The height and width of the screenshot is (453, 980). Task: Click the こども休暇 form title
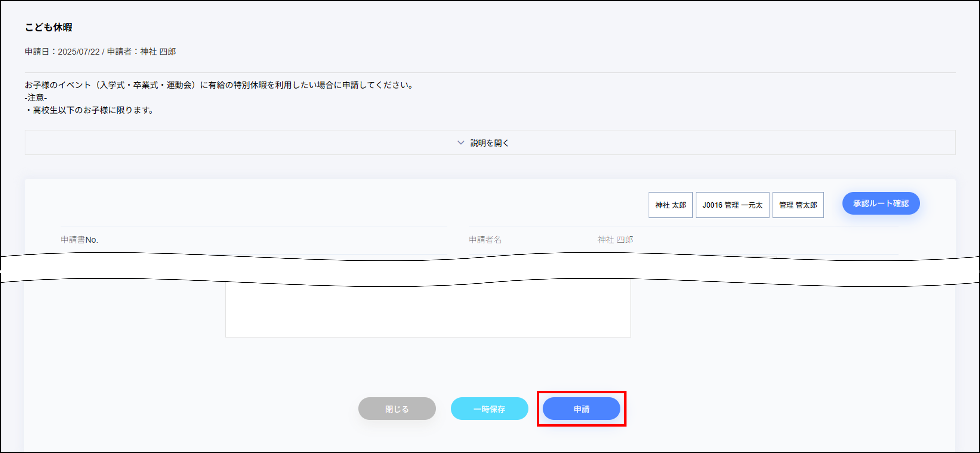(49, 27)
